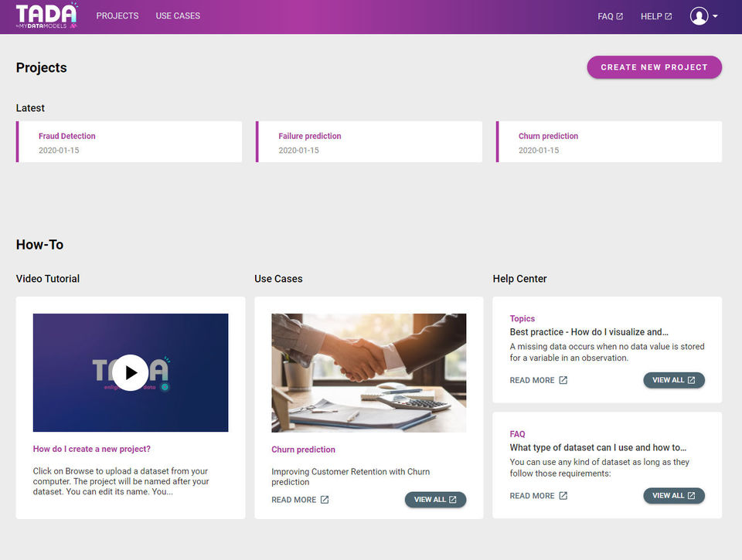Click the Fraud Detection date 2020-01-15

coord(59,151)
